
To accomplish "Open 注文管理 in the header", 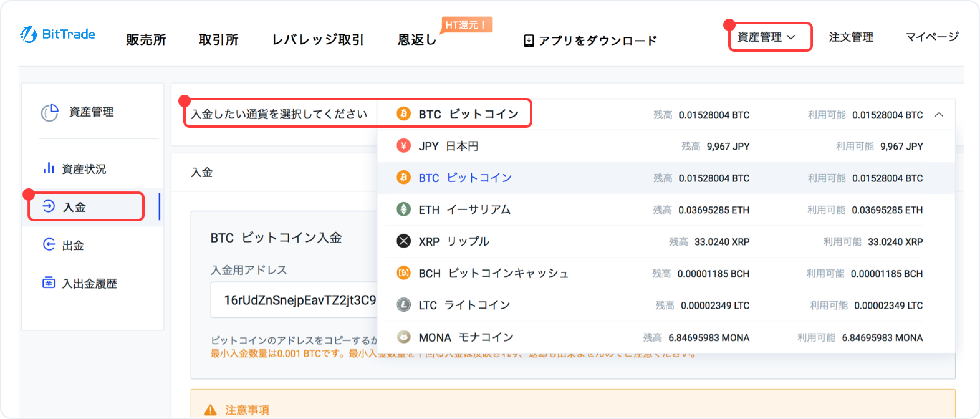I will coord(851,37).
